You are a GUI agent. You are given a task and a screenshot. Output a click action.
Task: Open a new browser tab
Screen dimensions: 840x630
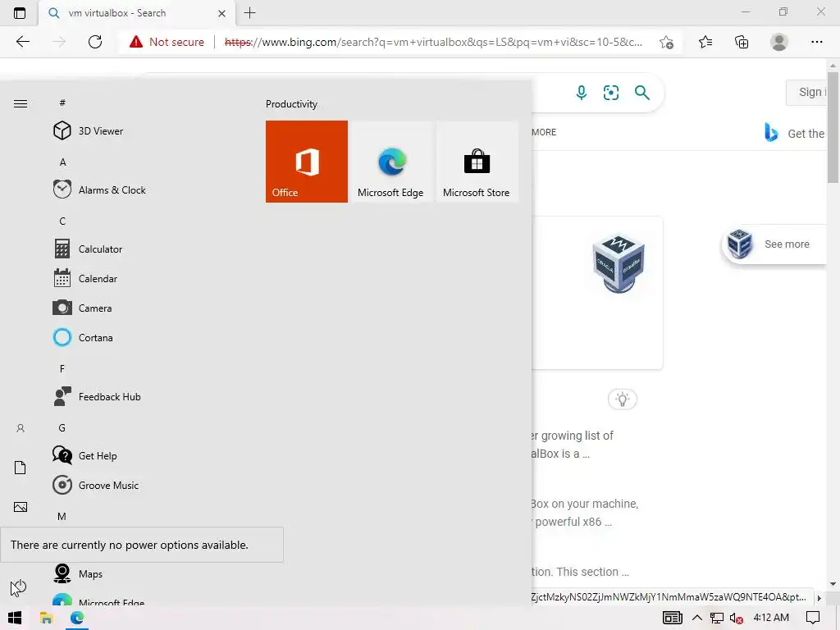pos(249,13)
